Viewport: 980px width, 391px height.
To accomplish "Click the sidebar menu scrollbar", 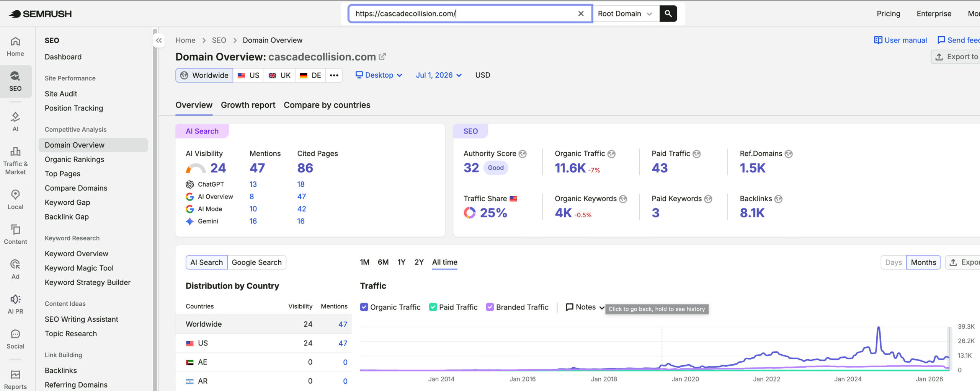I will tap(155, 210).
